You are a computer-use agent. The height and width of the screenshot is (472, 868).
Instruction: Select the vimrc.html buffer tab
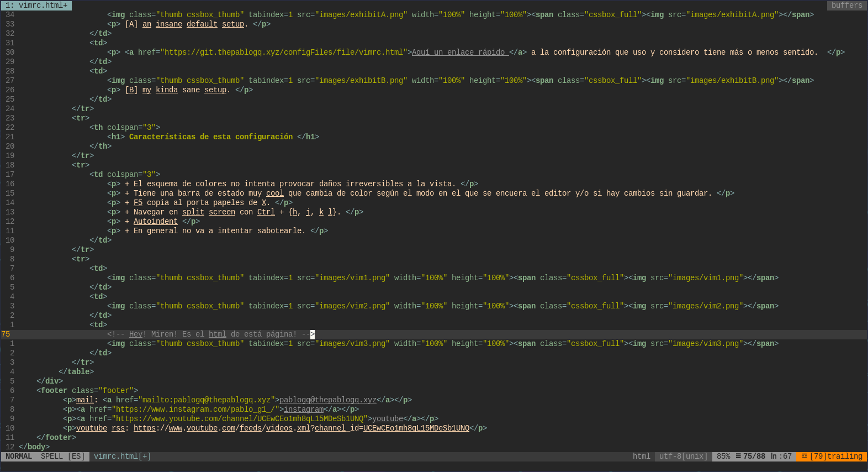coord(36,6)
